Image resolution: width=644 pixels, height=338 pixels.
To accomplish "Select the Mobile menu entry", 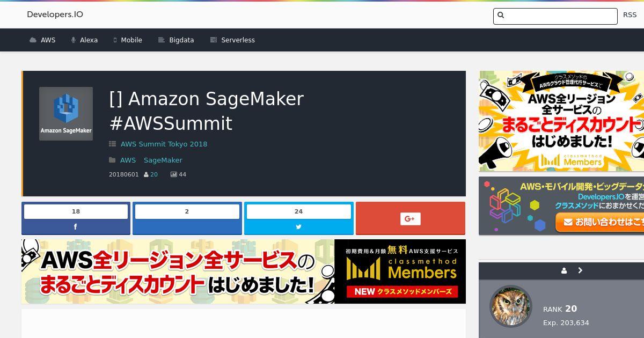I will pos(128,40).
